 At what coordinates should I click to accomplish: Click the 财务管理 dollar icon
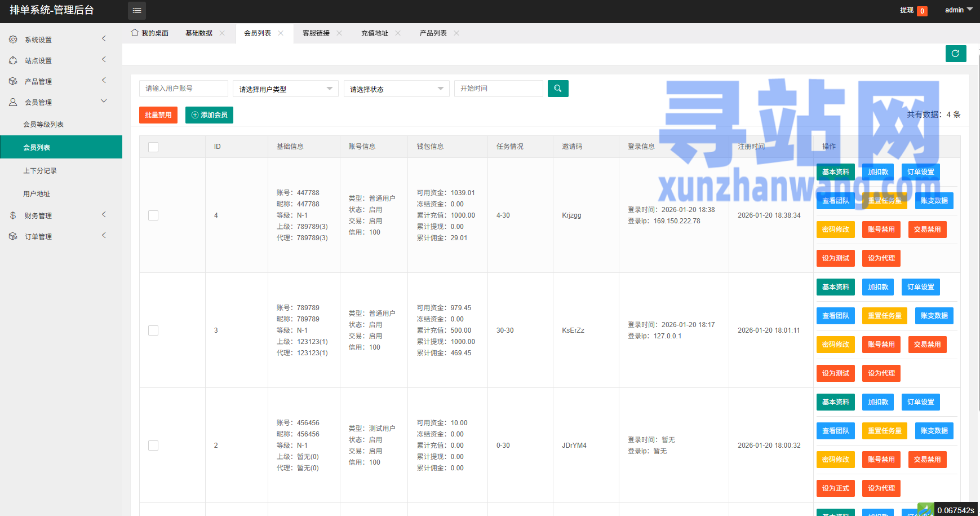(x=13, y=215)
